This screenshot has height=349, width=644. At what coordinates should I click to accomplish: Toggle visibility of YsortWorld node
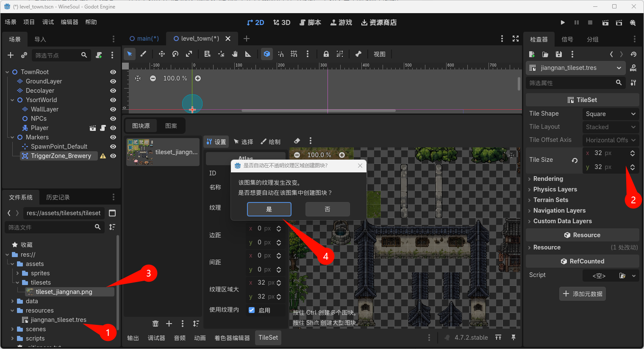click(113, 100)
